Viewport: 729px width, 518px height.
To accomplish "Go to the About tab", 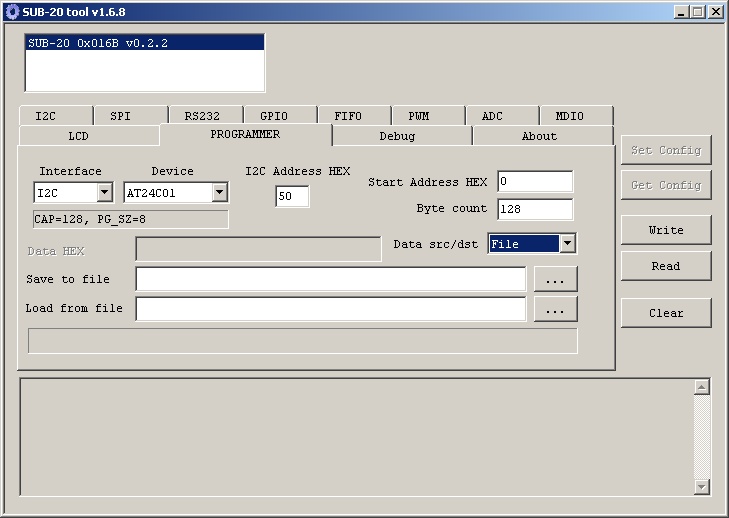I will tap(539, 136).
